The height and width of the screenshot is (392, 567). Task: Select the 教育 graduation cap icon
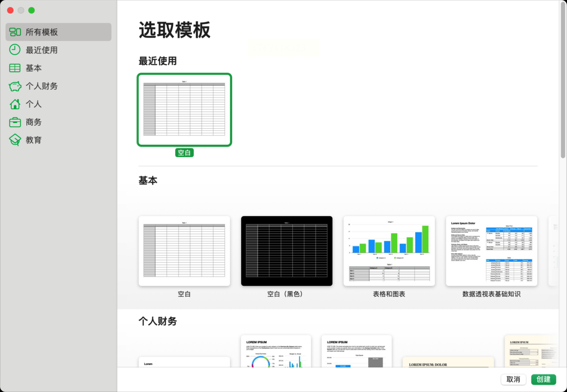(x=15, y=140)
